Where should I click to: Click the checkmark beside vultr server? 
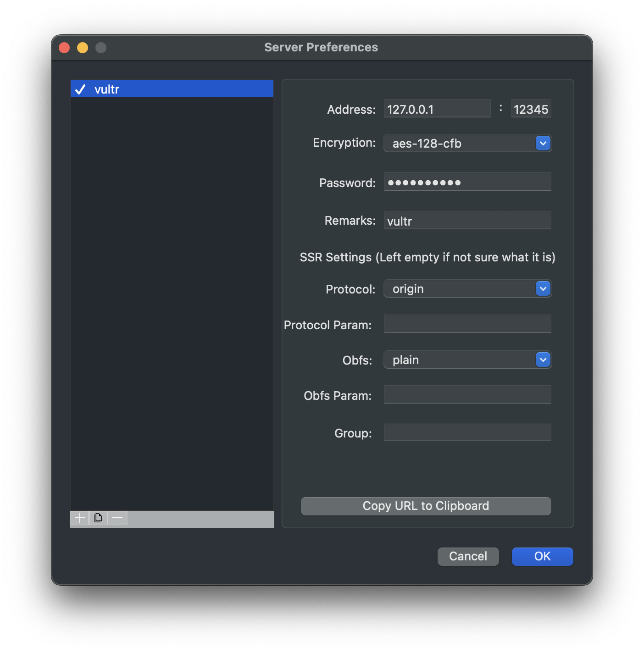tap(80, 89)
